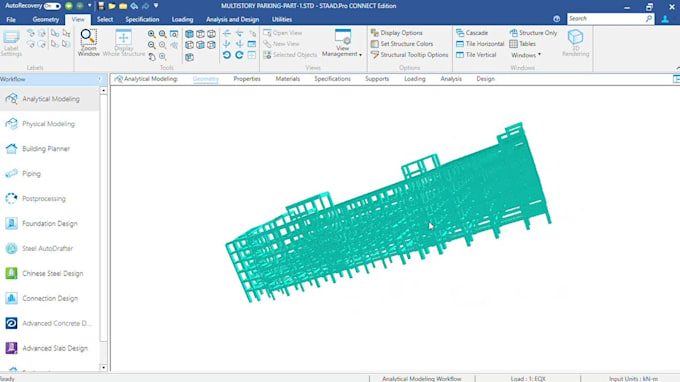Click New View
The image size is (680, 382).
pyautogui.click(x=281, y=44)
